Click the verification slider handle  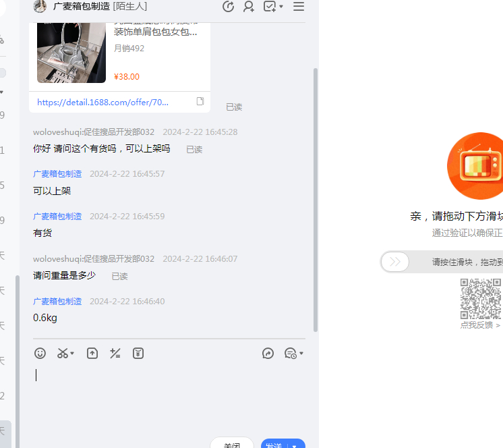tap(395, 262)
